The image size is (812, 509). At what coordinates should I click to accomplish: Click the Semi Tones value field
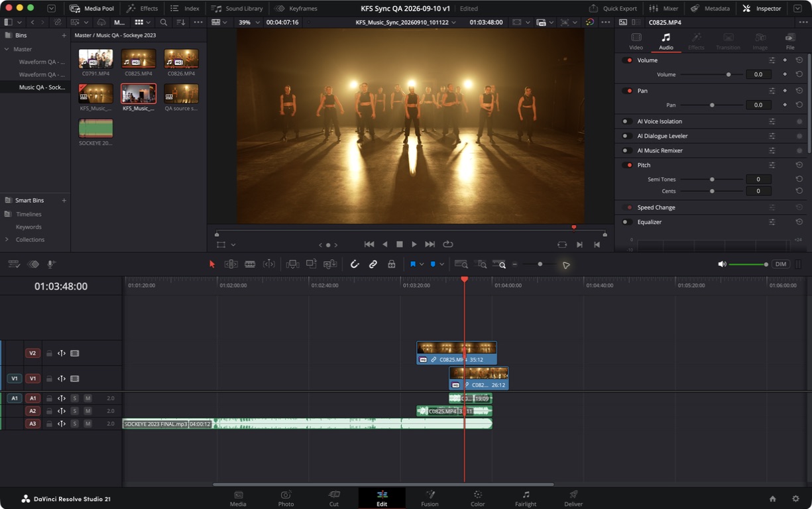pos(758,179)
